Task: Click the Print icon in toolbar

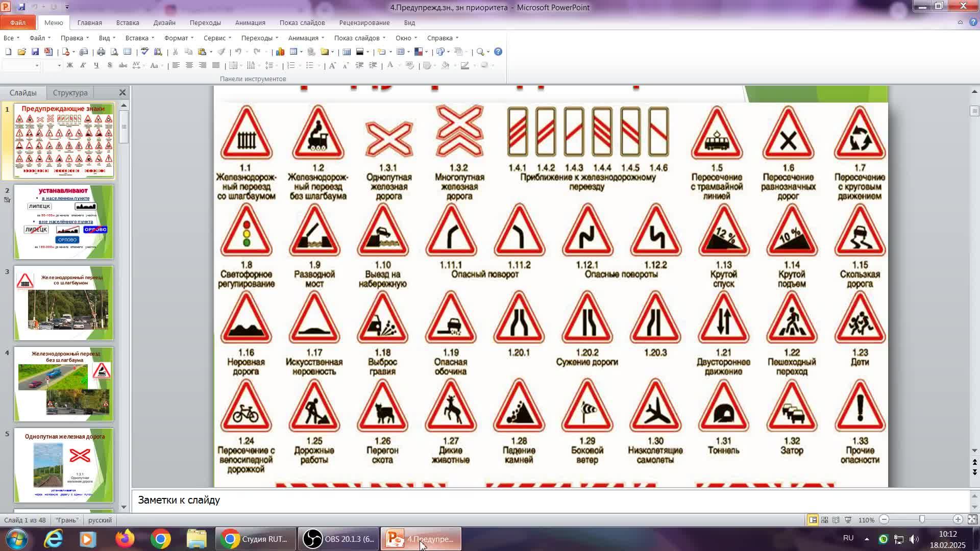Action: tap(101, 52)
